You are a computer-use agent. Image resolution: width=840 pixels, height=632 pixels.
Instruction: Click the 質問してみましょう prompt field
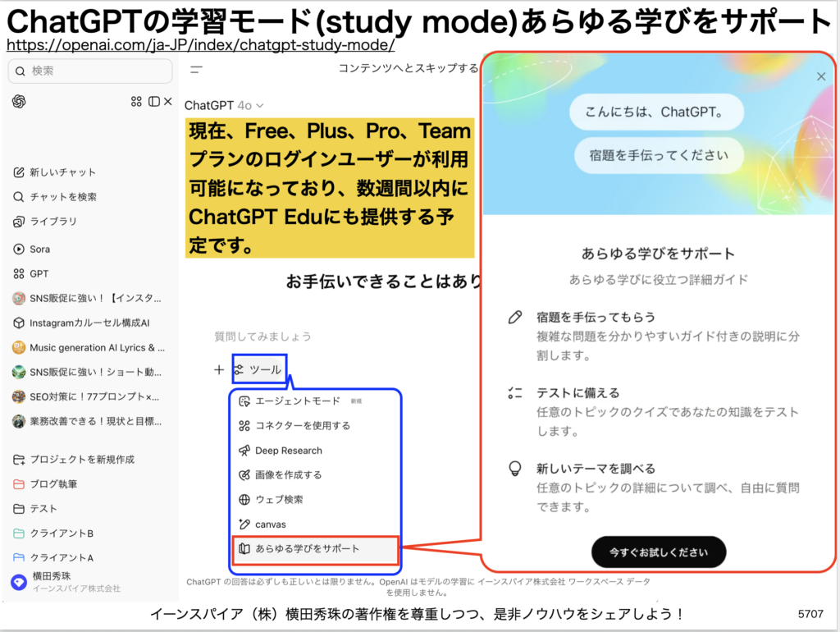pyautogui.click(x=262, y=336)
